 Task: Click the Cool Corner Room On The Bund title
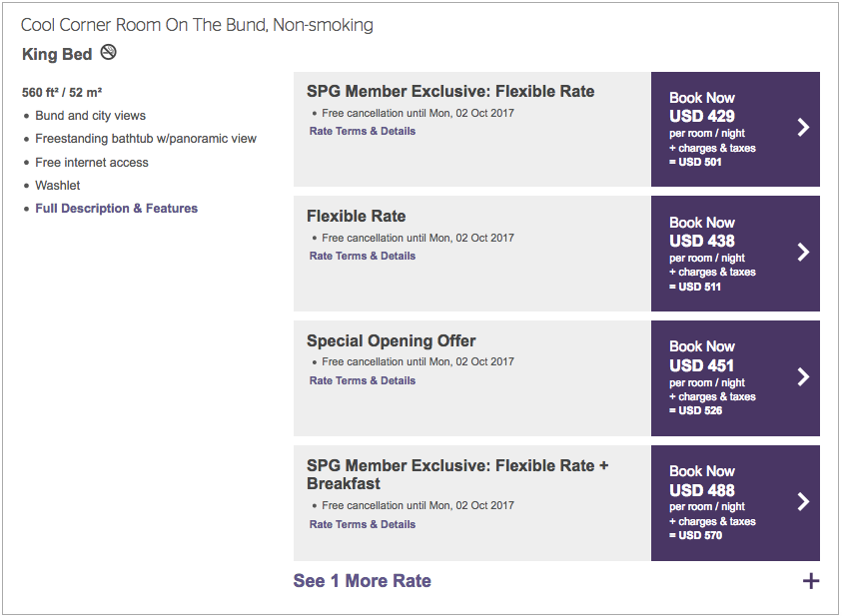(197, 25)
